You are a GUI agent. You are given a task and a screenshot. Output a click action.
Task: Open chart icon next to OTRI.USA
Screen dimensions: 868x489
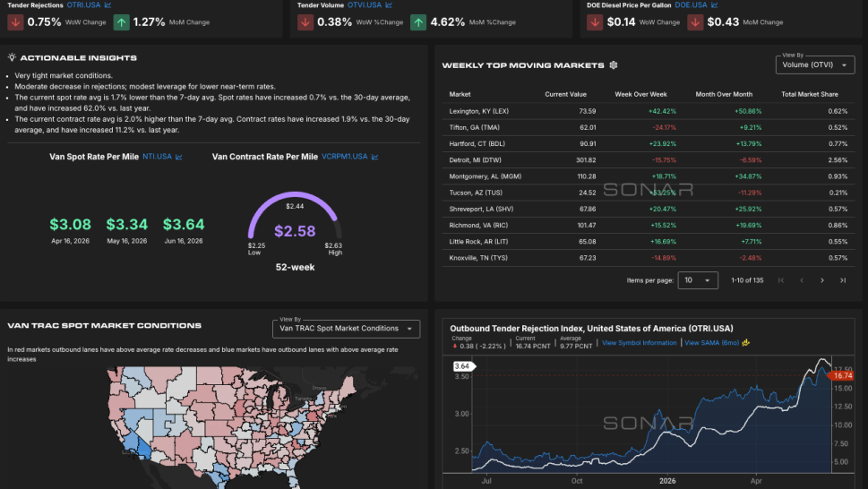[x=108, y=5]
